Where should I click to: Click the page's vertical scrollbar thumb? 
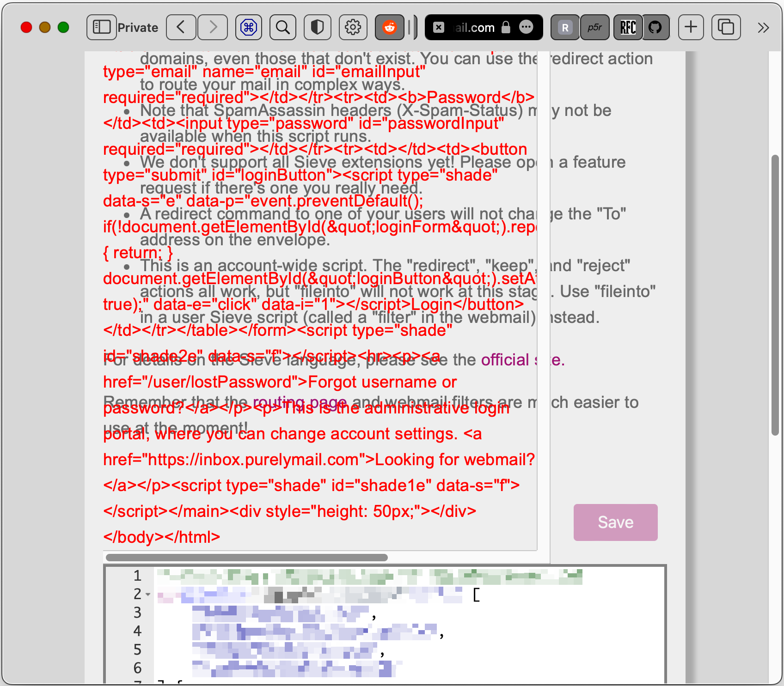click(x=775, y=295)
